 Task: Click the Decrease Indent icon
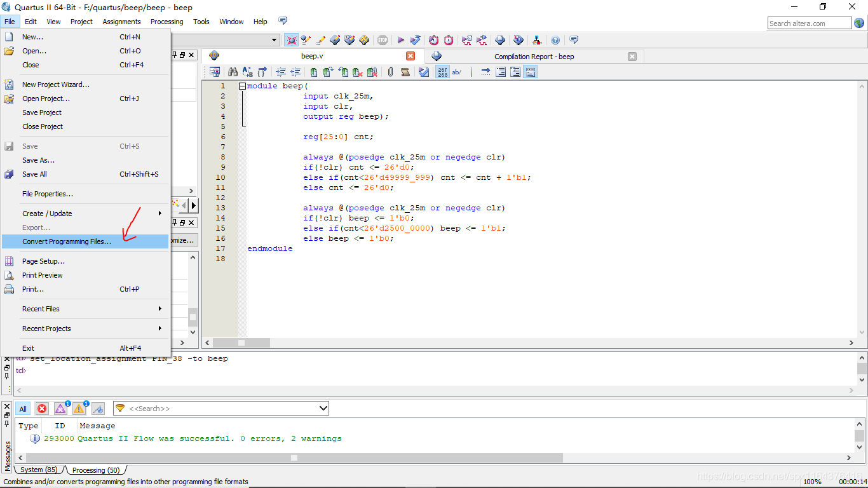pyautogui.click(x=295, y=72)
